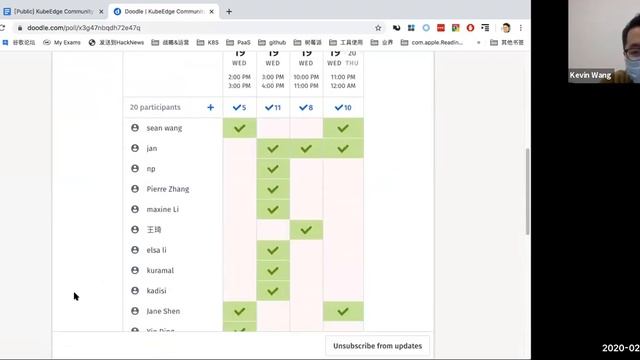The width and height of the screenshot is (640, 360).
Task: Expand the bookmarks overflow chevron
Action: [478, 42]
